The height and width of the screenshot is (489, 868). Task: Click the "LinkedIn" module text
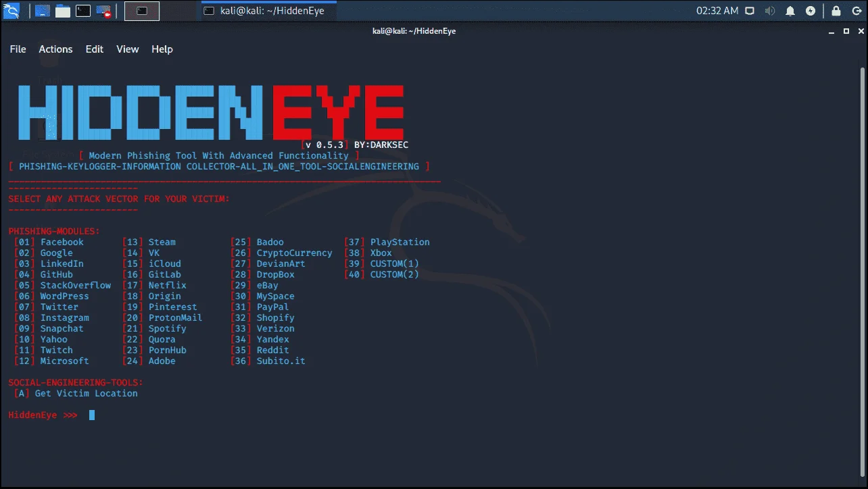point(62,264)
